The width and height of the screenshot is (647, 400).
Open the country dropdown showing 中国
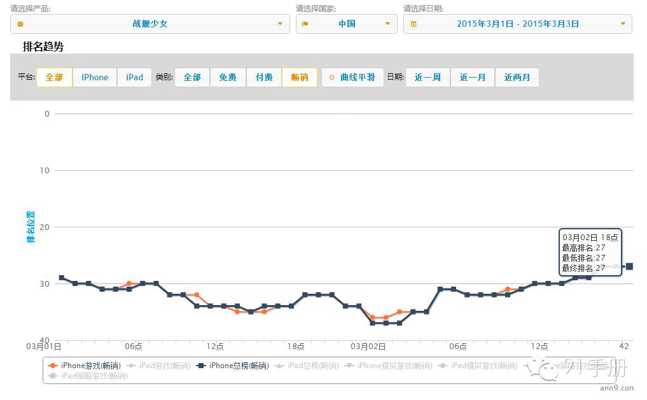click(346, 24)
